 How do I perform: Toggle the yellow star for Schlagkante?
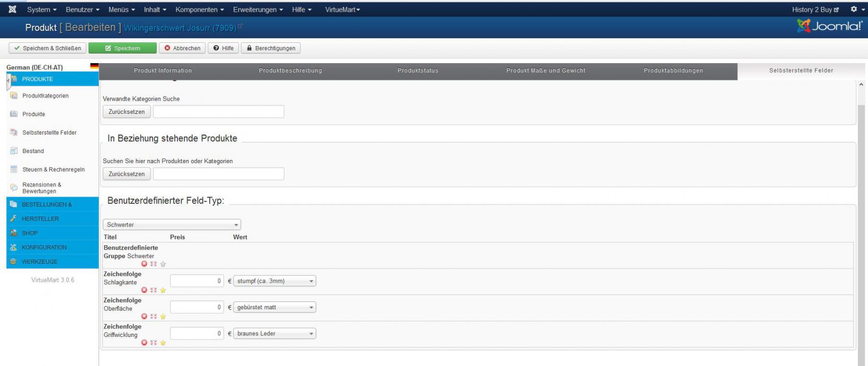[x=163, y=290]
